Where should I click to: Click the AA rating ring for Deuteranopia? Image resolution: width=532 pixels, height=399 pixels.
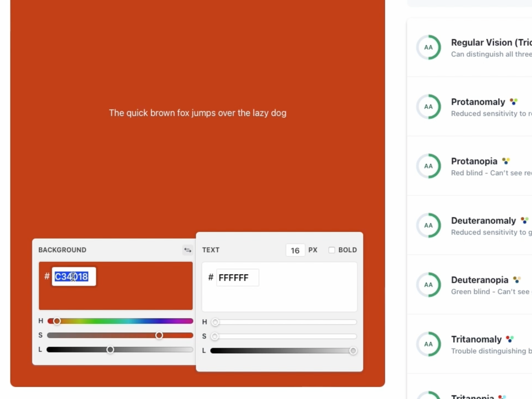(429, 285)
